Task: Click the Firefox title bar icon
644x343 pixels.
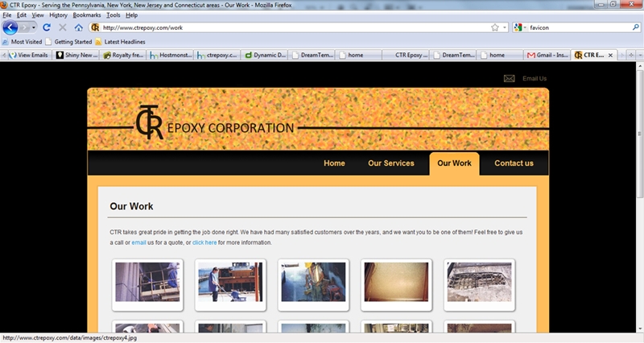Action: 4,5
